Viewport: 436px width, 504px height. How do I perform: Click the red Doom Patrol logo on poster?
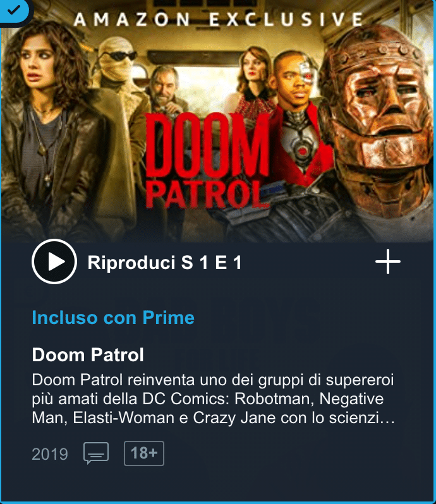click(207, 160)
